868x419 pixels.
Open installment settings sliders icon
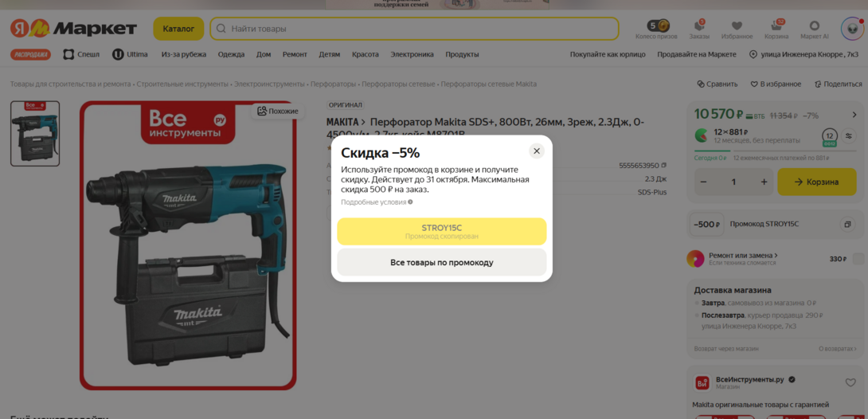point(848,135)
